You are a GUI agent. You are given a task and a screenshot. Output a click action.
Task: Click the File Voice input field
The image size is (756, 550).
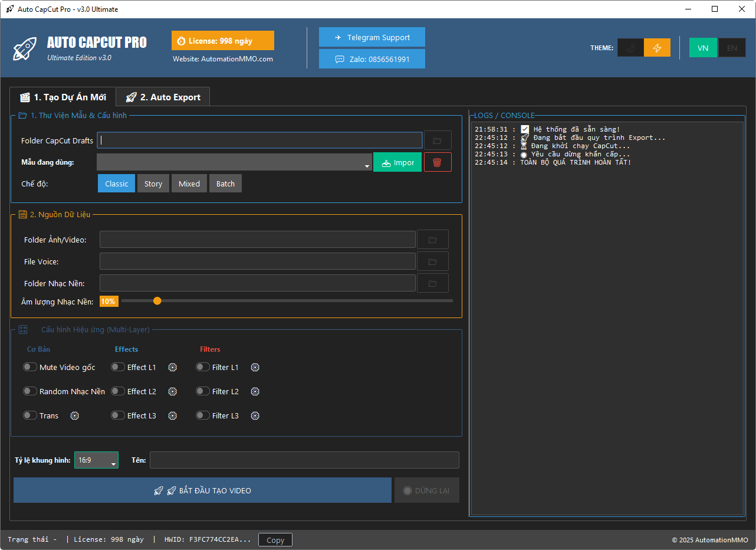258,261
